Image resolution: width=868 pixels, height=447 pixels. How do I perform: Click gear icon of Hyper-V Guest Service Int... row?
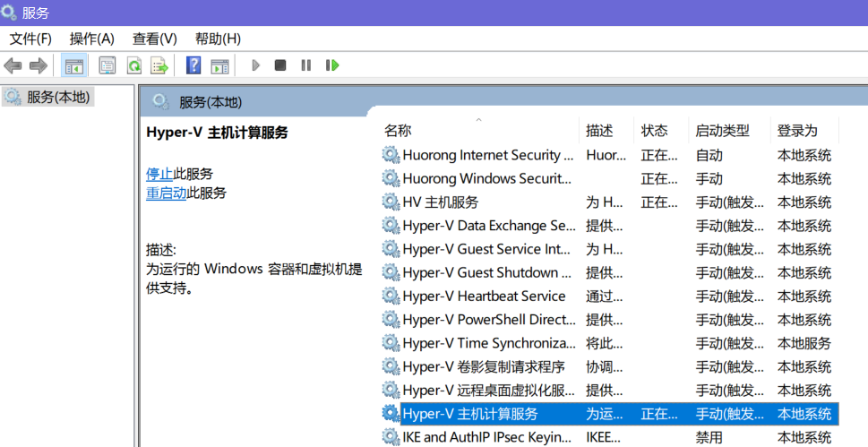[391, 249]
